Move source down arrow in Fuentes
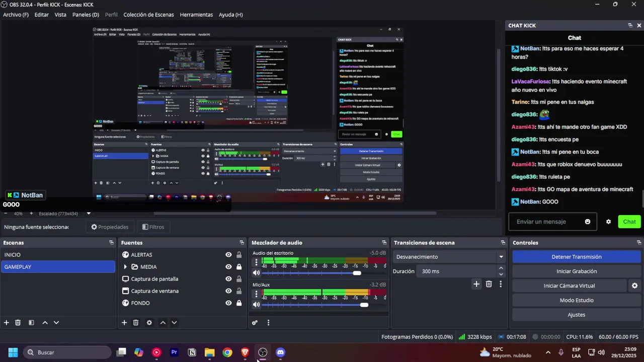 click(x=174, y=323)
